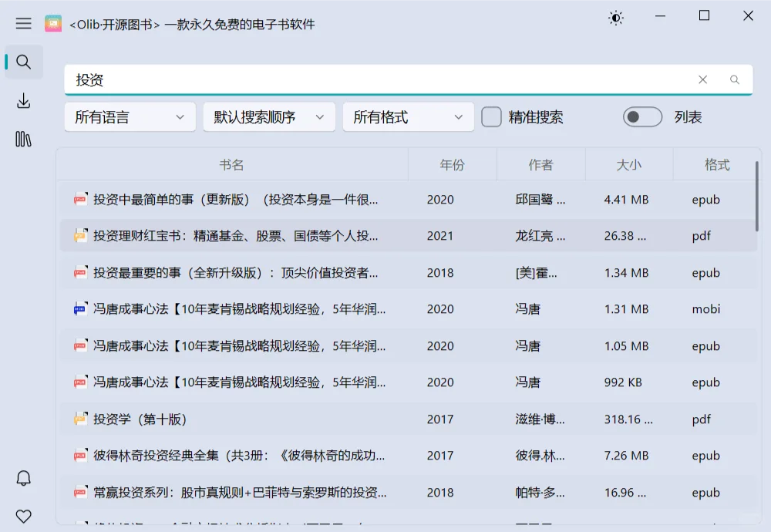Click author 龙红亮 cell
The width and height of the screenshot is (771, 532).
tap(540, 235)
